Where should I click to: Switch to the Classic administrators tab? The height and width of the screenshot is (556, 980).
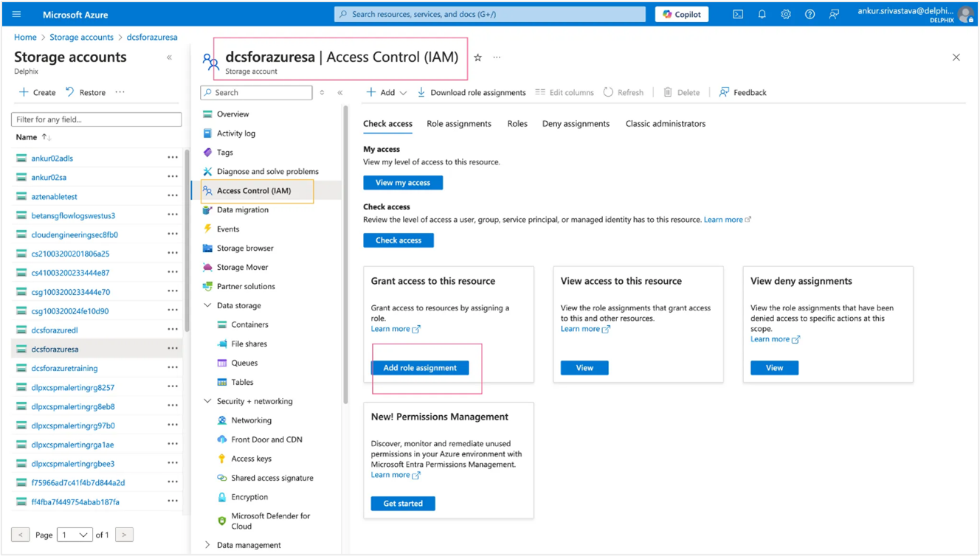(666, 124)
